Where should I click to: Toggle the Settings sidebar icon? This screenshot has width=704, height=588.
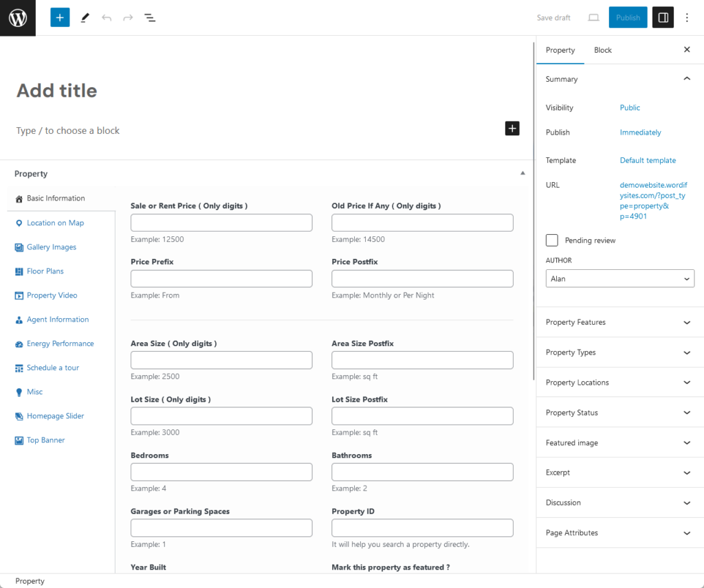pyautogui.click(x=663, y=18)
